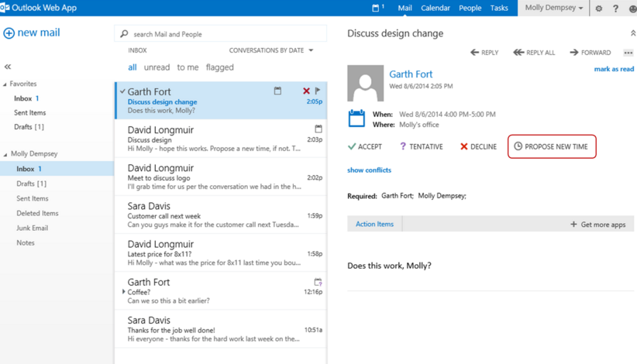Click the new mail plus icon
Image resolution: width=637 pixels, height=364 pixels.
click(x=9, y=33)
